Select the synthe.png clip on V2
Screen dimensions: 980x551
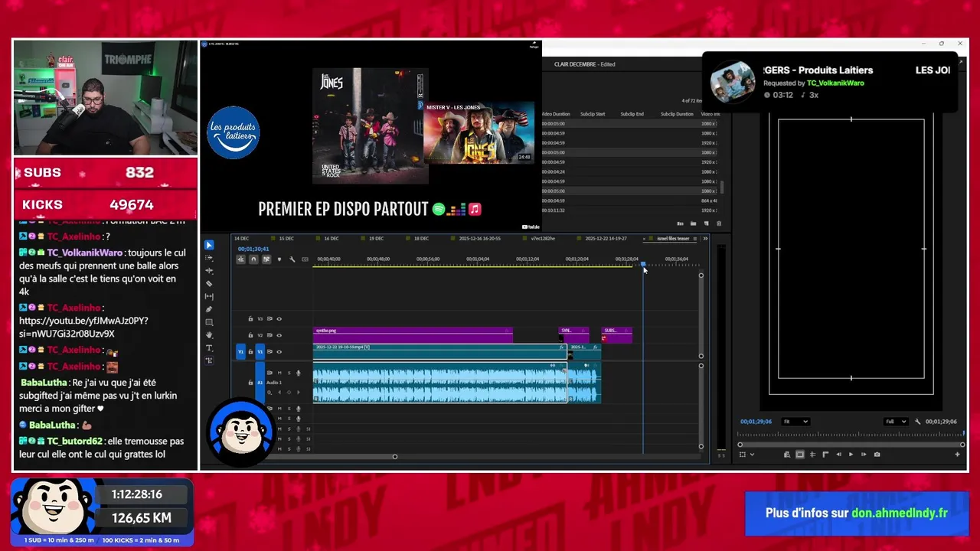(413, 335)
